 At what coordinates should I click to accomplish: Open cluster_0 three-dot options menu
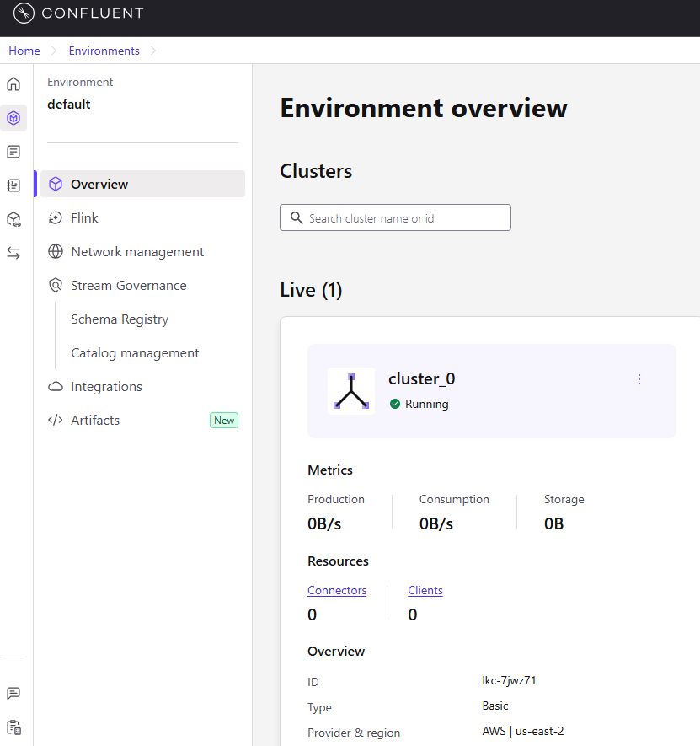(639, 379)
